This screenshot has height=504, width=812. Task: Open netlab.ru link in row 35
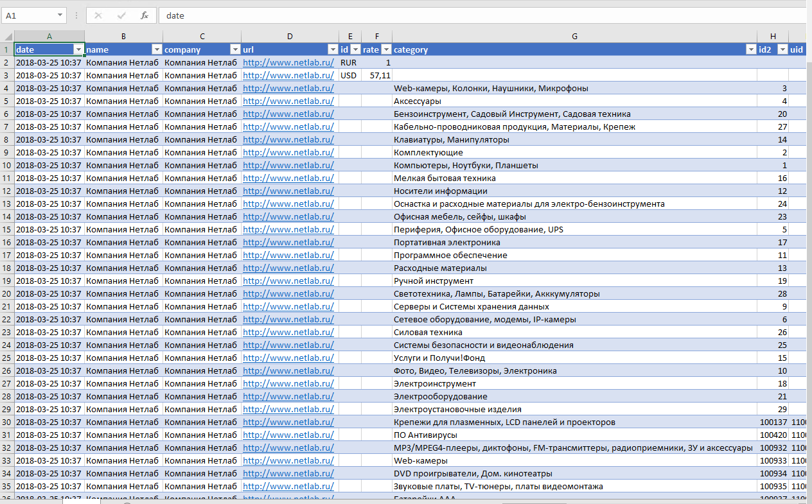point(288,486)
